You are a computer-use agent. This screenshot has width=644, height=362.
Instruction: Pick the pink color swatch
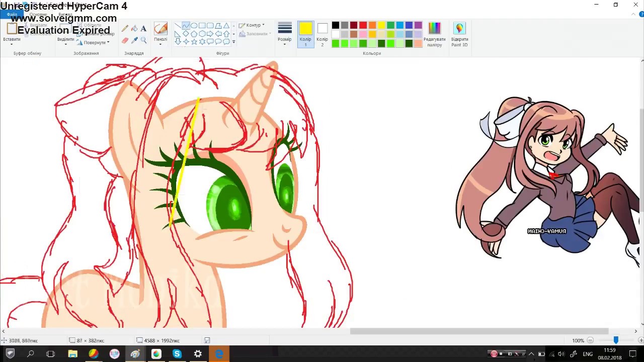363,34
